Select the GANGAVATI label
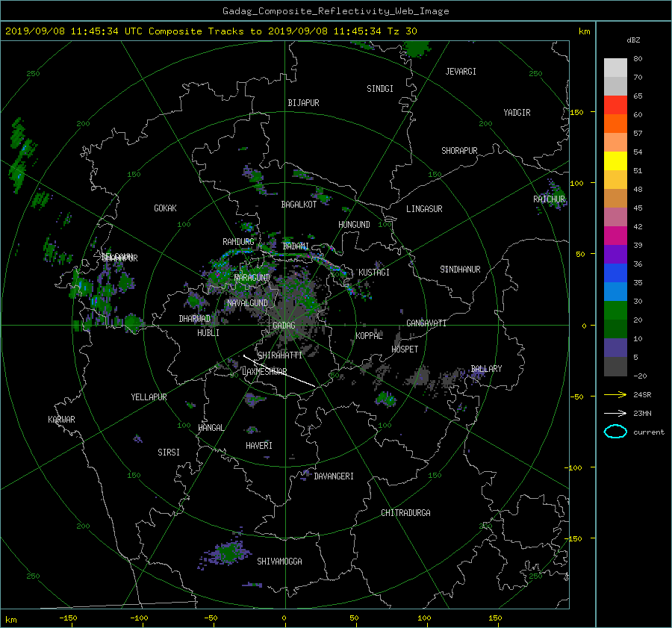This screenshot has width=672, height=628. [x=426, y=323]
